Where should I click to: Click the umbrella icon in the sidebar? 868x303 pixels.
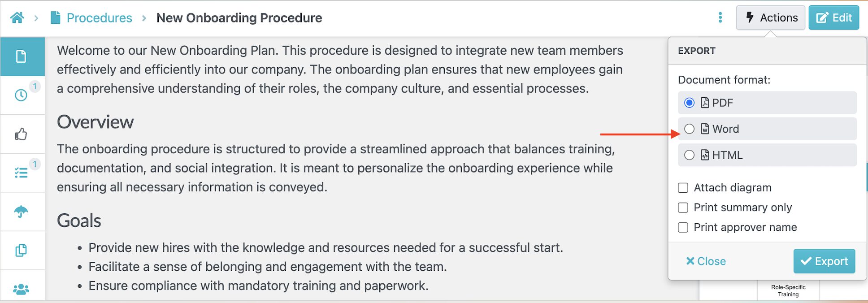[x=22, y=212]
